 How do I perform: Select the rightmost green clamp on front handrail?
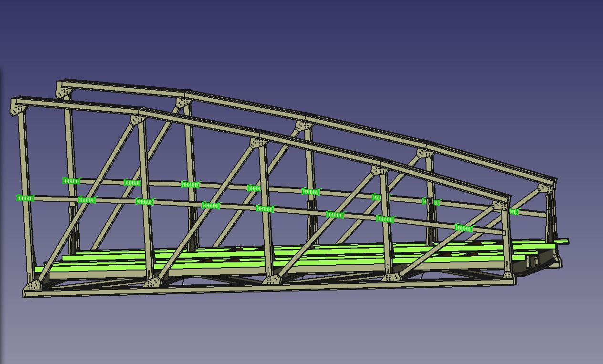[463, 228]
